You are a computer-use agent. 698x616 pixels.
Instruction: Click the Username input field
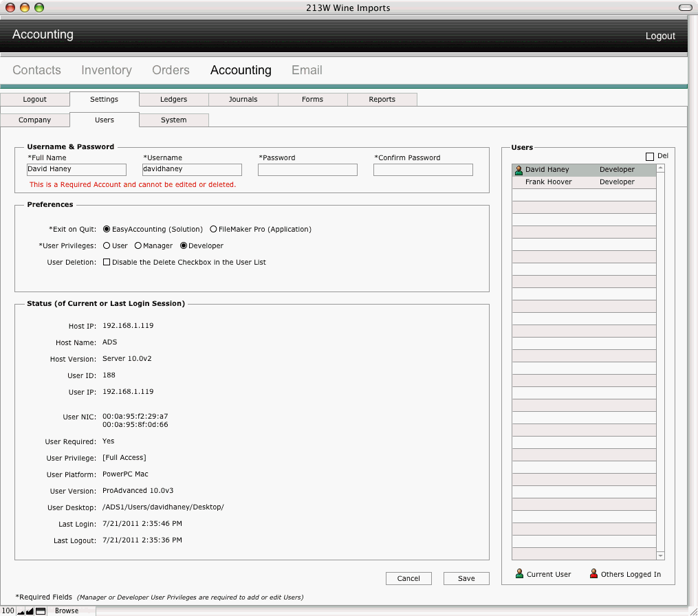tap(192, 170)
